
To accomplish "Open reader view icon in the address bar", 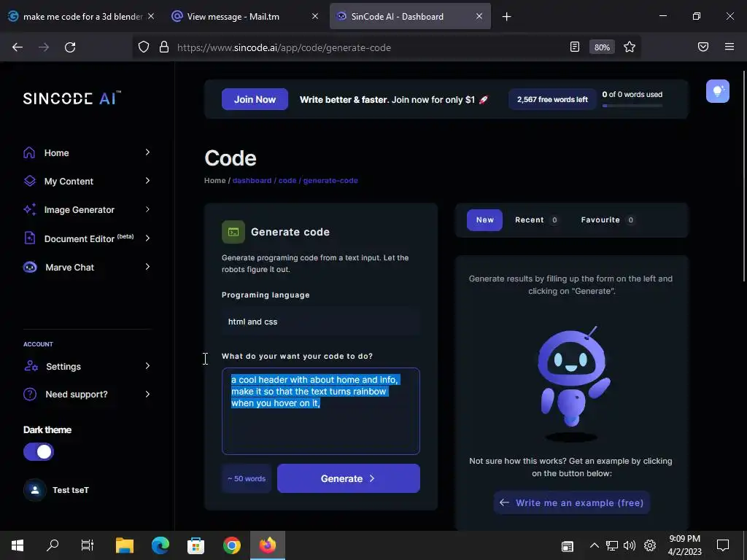I will tap(575, 47).
